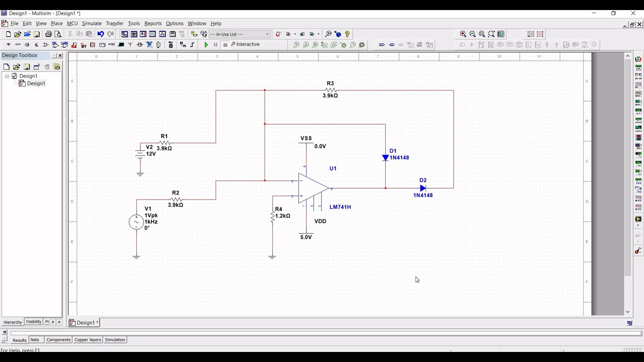Stop the simulation
The height and width of the screenshot is (362, 644).
pyautogui.click(x=225, y=45)
